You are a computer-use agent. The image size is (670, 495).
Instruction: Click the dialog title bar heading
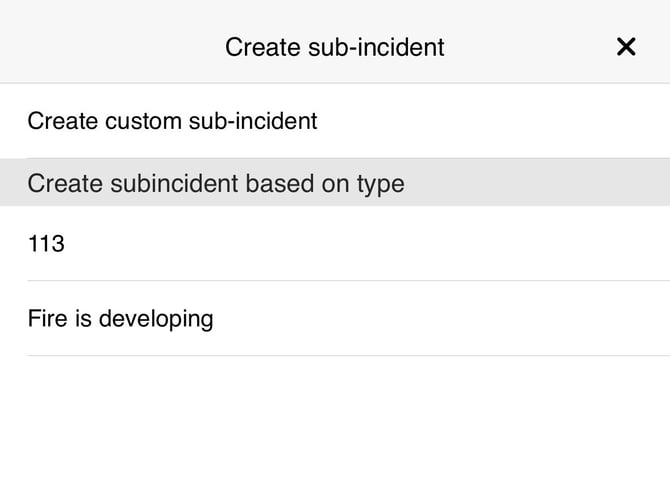[334, 47]
